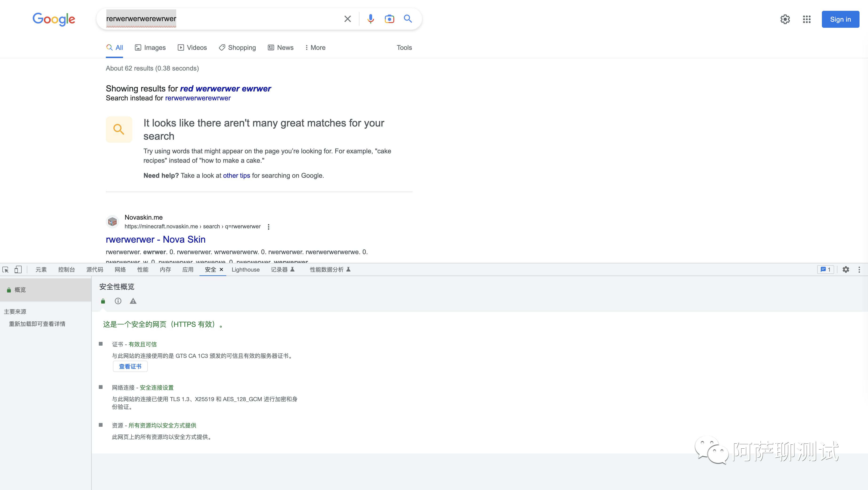Switch to the Images search tab
Screen dimensions: 868x490
tap(150, 47)
